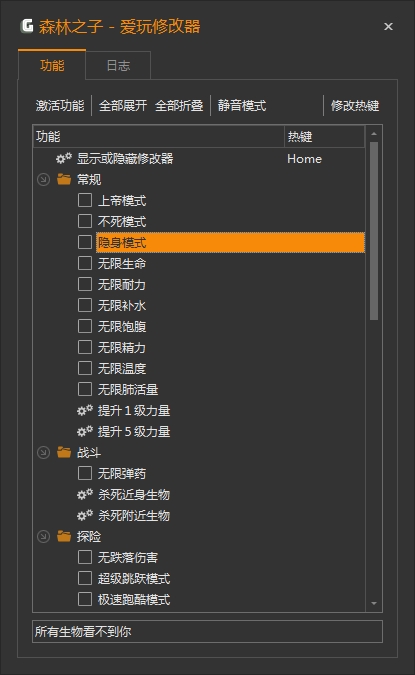Viewport: 415px width, 675px height.
Task: Click the gear icon for 提升 1 级力量
Action: tap(85, 410)
